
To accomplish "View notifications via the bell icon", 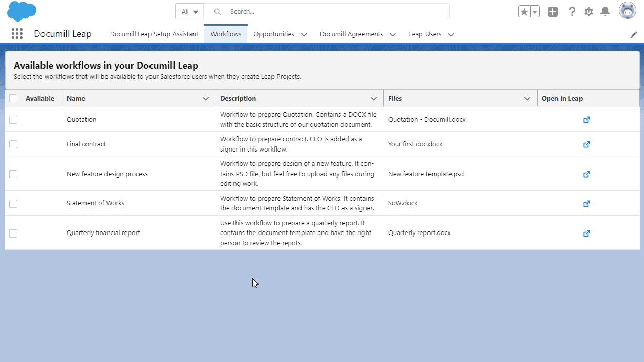I will click(x=605, y=11).
